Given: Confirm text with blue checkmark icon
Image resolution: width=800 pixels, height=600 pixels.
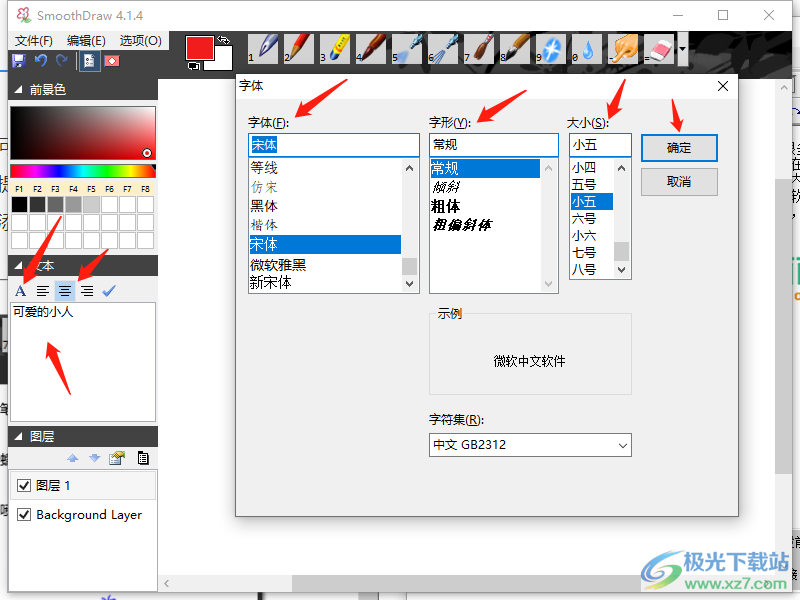Looking at the screenshot, I should pos(109,291).
